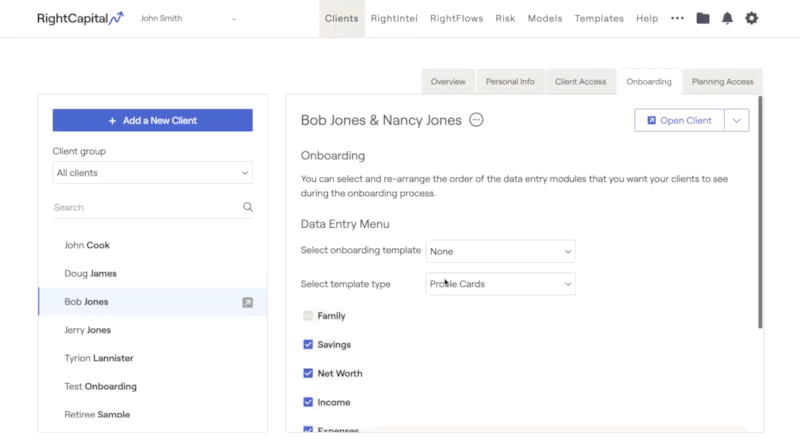
Task: Uncheck the Savings checkbox
Action: [x=308, y=344]
